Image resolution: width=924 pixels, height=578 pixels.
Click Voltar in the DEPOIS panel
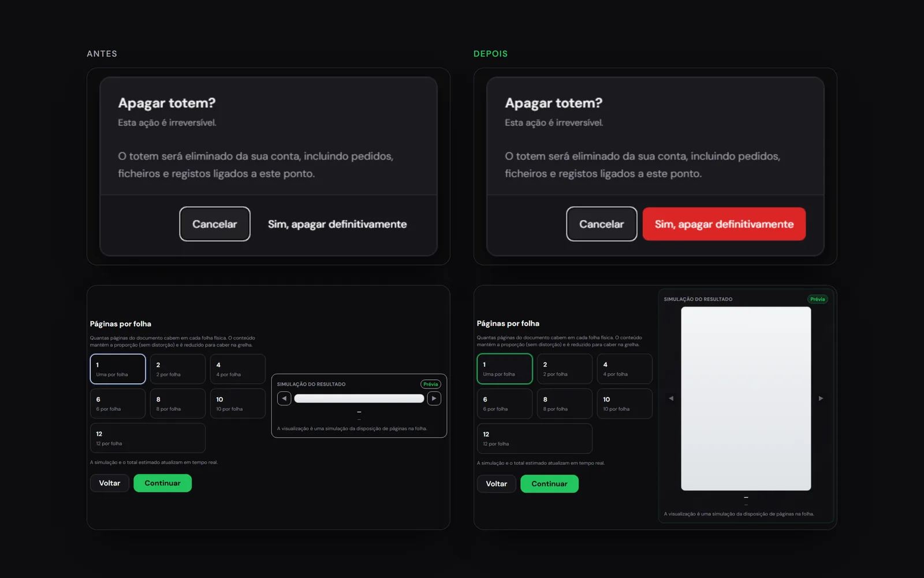[497, 484]
